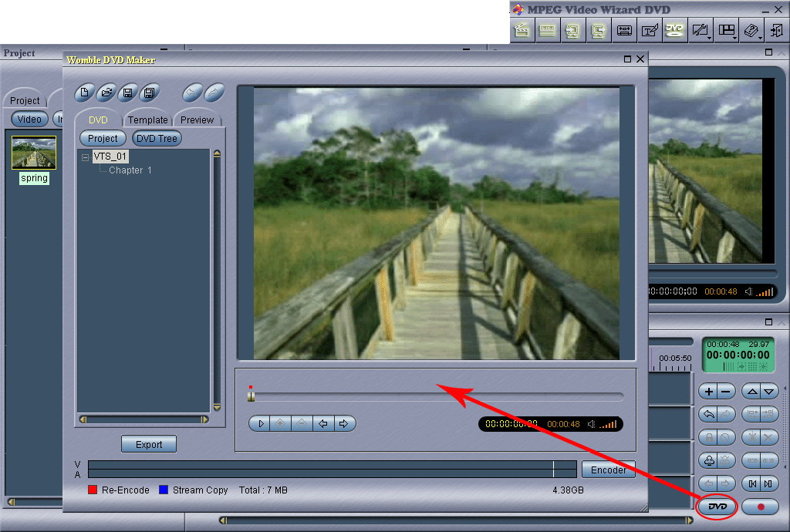The height and width of the screenshot is (532, 790).
Task: Open the title text editor icon
Action: (650, 31)
